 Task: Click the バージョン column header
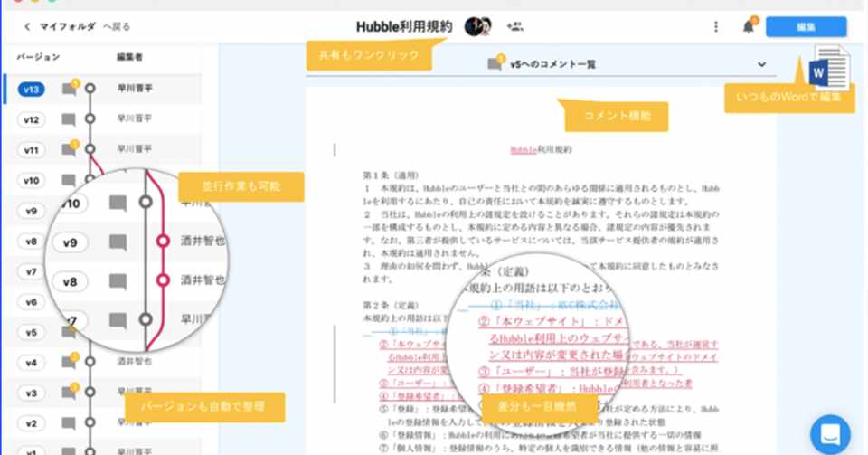38,57
